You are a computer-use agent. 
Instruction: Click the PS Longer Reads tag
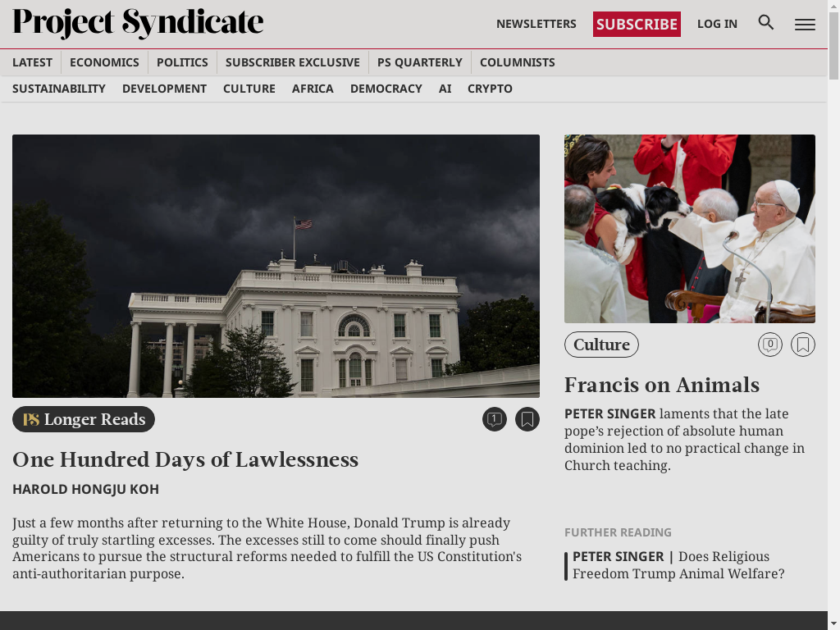coord(84,419)
